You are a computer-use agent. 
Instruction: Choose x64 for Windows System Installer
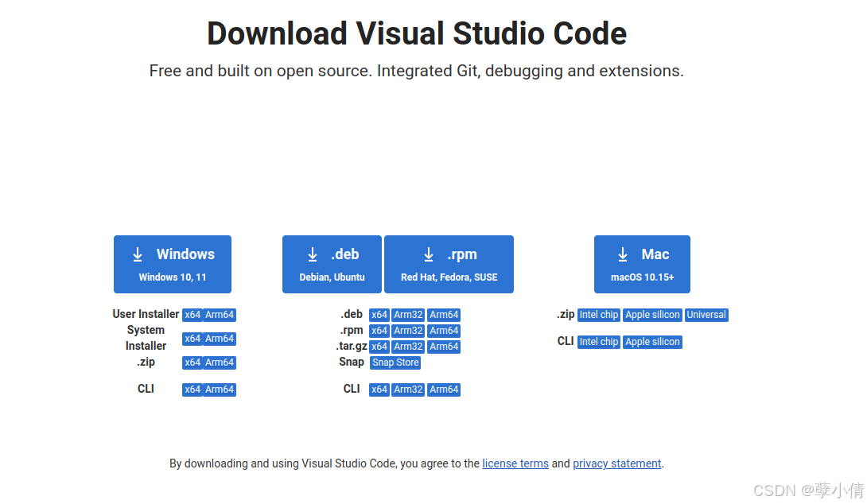click(x=192, y=339)
